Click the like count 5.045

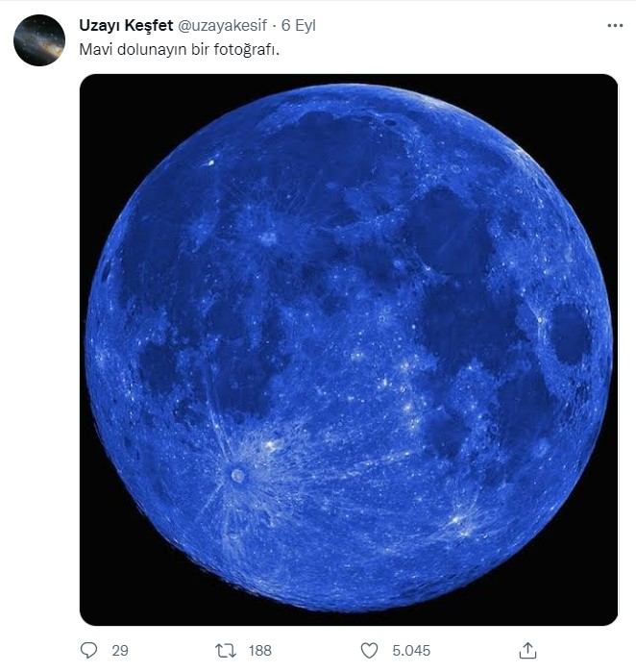[410, 651]
